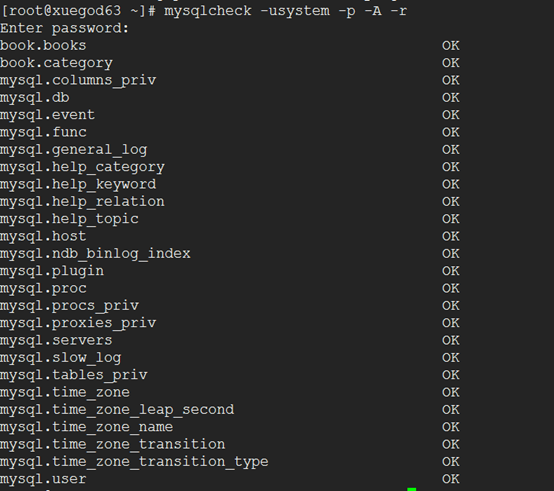The width and height of the screenshot is (554, 491).
Task: Click the OK status beside mysql.user
Action: 450,479
